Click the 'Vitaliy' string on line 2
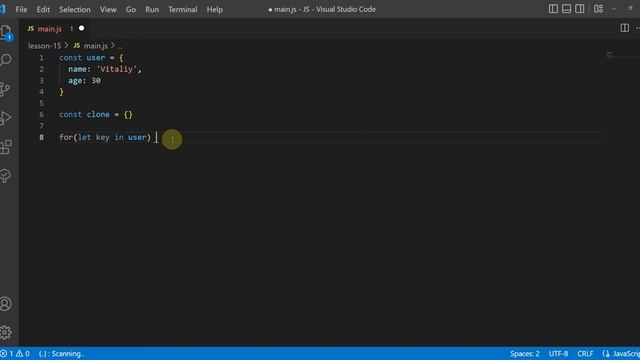Viewport: 640px width, 360px height. [116, 69]
